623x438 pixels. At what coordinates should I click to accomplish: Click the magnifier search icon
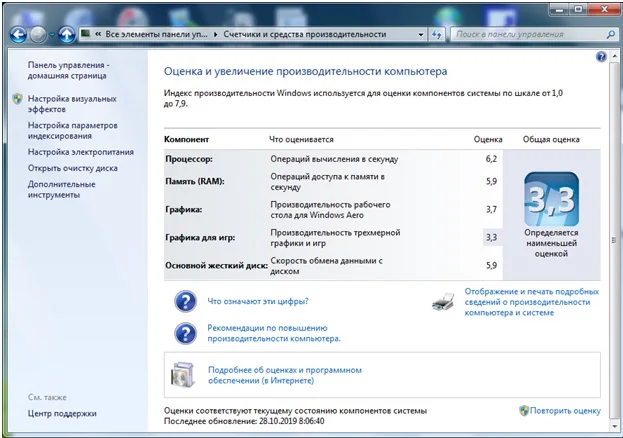(x=611, y=35)
